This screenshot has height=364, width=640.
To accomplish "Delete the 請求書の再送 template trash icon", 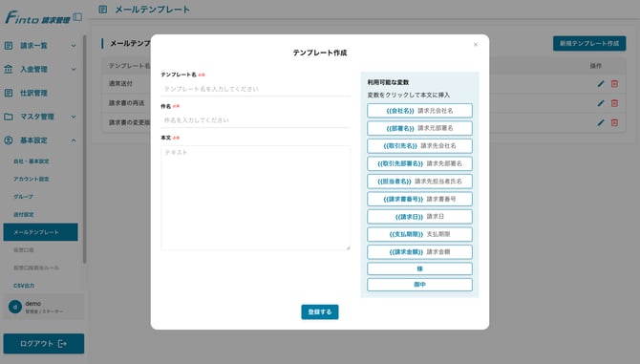I will coord(614,103).
